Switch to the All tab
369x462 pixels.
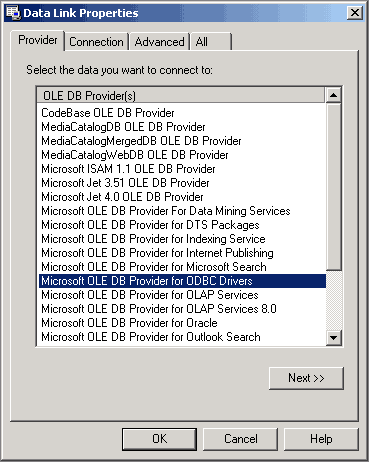click(x=211, y=42)
